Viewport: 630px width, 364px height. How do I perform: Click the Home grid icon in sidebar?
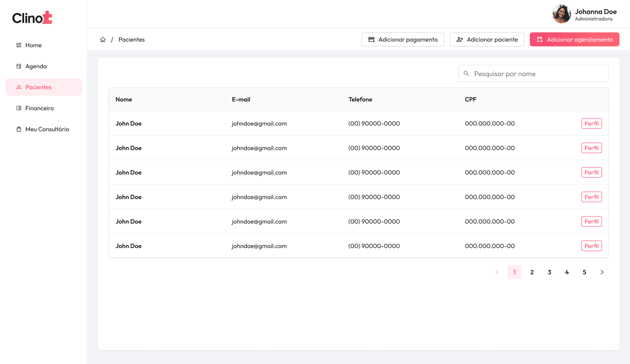(x=19, y=45)
